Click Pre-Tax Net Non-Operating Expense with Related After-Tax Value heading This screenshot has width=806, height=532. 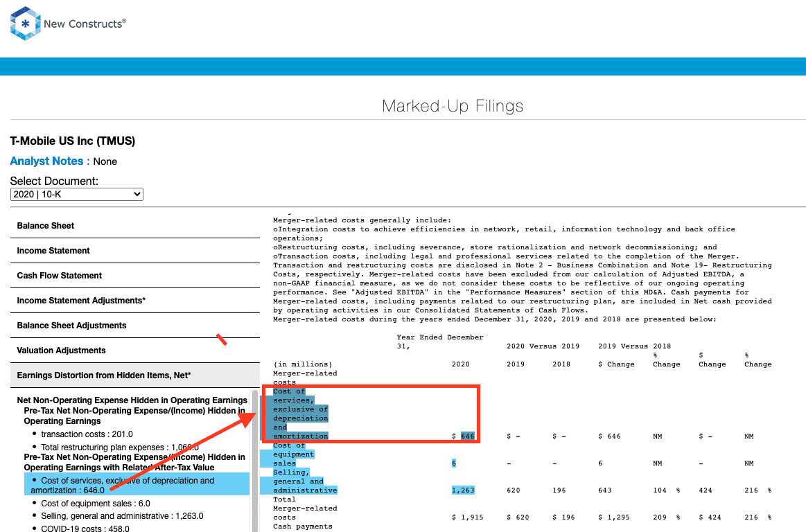point(134,462)
